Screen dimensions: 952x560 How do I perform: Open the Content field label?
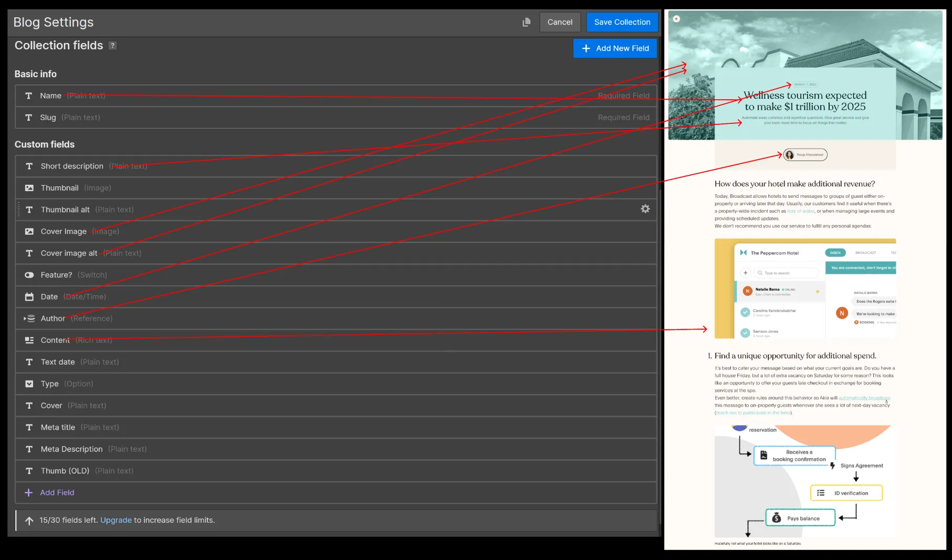coord(55,340)
